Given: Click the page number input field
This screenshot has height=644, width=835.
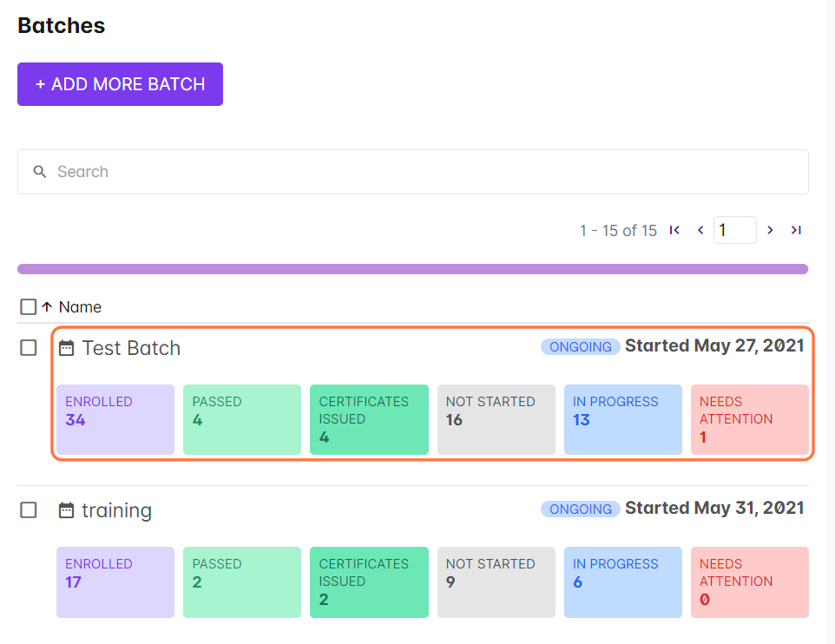Looking at the screenshot, I should (734, 230).
